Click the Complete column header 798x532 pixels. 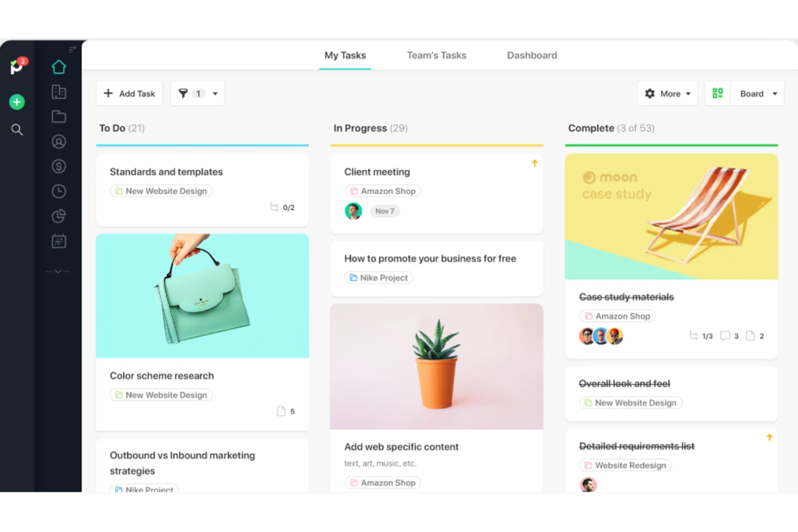pos(611,128)
